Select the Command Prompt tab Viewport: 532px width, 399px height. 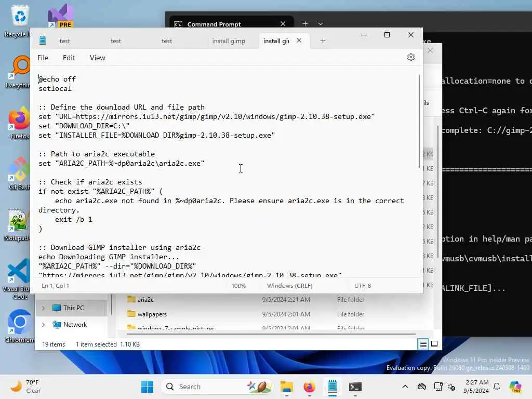point(231,23)
